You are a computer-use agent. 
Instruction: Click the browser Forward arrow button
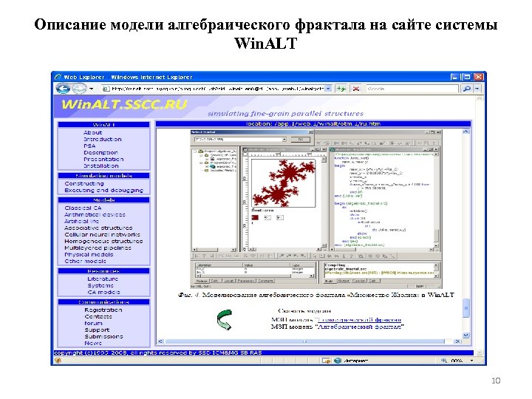79,89
